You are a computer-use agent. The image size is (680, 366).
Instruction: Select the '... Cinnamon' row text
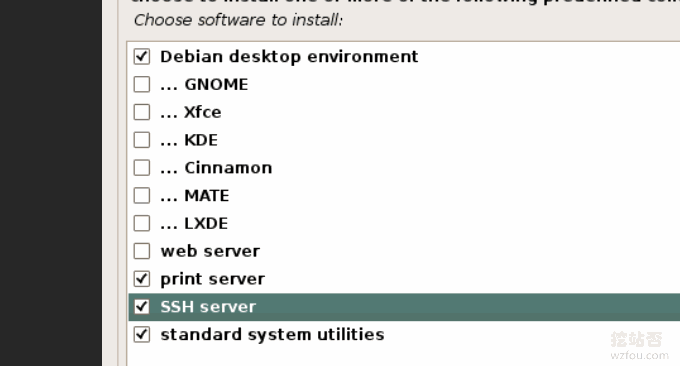click(x=216, y=168)
